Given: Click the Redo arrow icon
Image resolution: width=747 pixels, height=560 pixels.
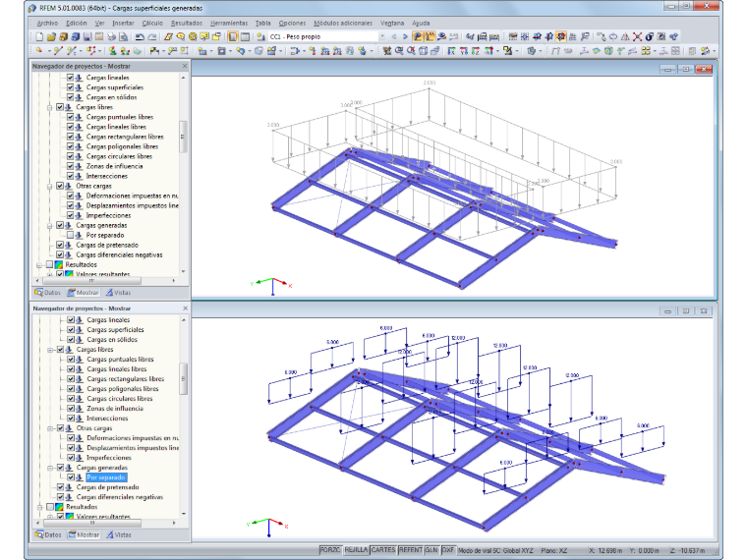Looking at the screenshot, I should click(152, 36).
